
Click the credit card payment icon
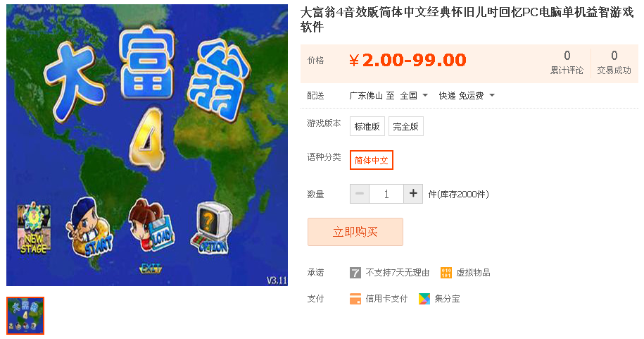(355, 299)
